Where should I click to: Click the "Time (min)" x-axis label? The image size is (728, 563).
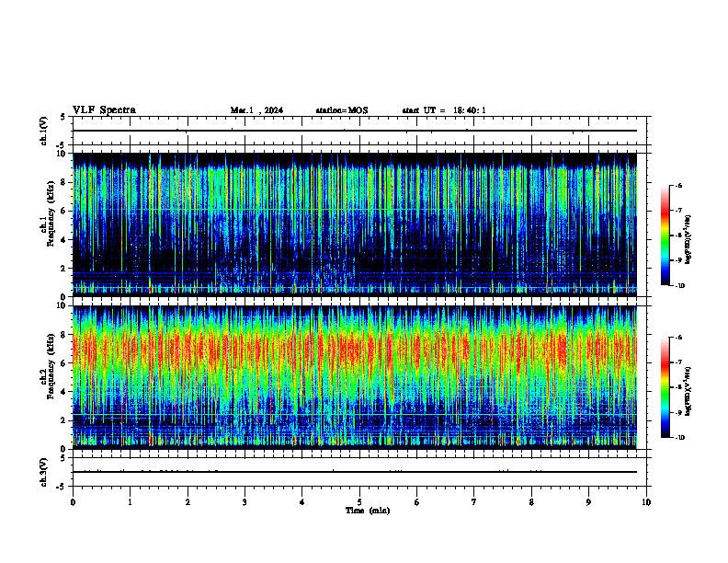[x=368, y=511]
